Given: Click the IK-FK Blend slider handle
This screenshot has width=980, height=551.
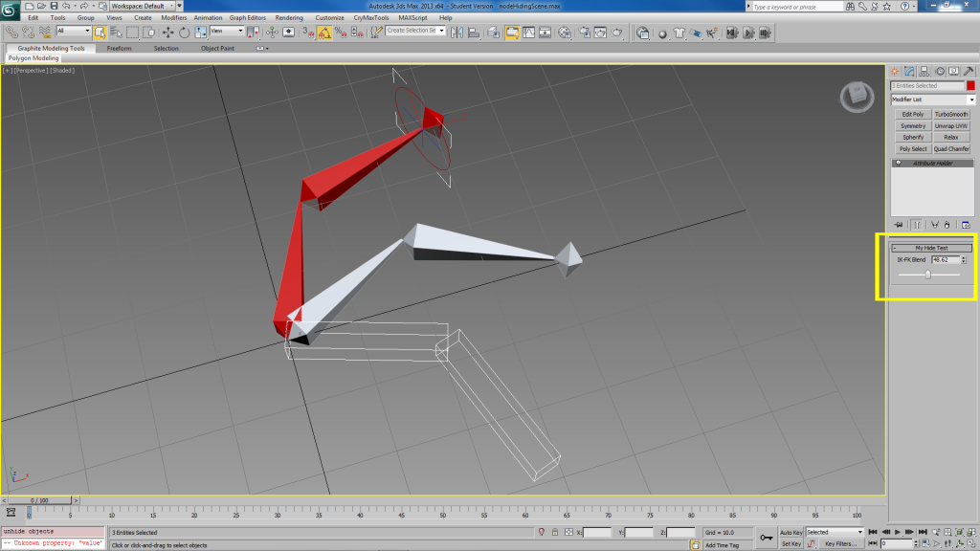Looking at the screenshot, I should [928, 275].
